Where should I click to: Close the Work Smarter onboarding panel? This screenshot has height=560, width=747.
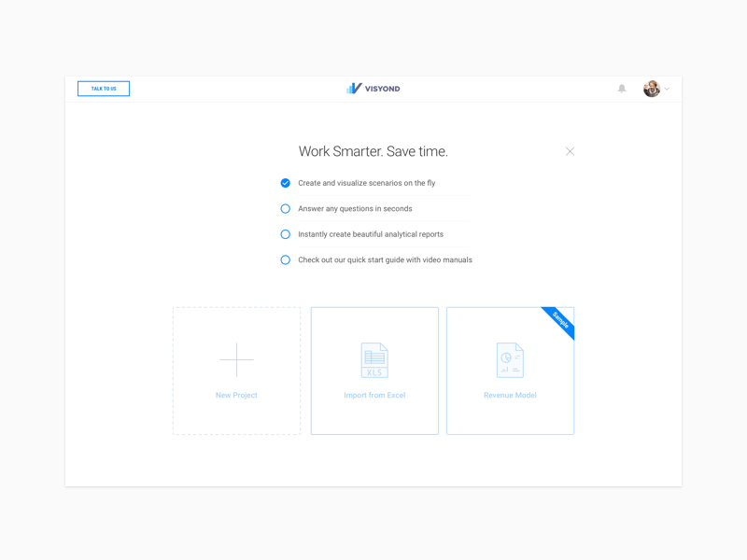click(570, 151)
